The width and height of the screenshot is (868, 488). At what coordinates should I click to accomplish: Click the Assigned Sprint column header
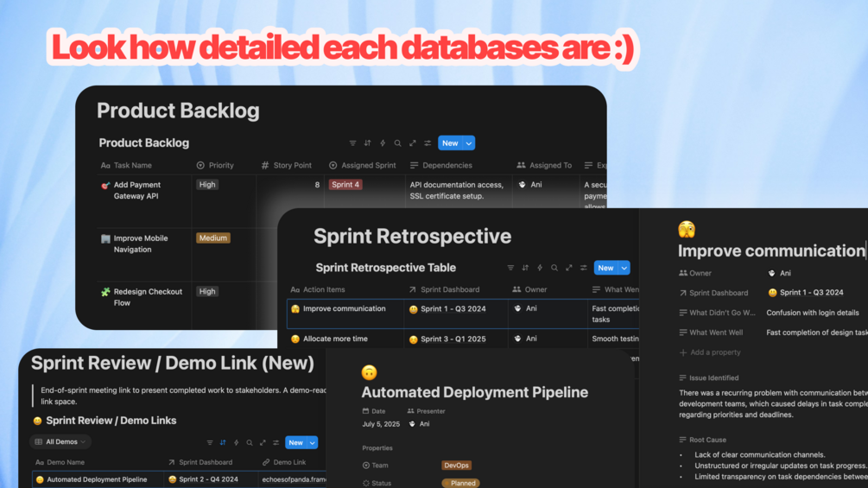click(363, 166)
